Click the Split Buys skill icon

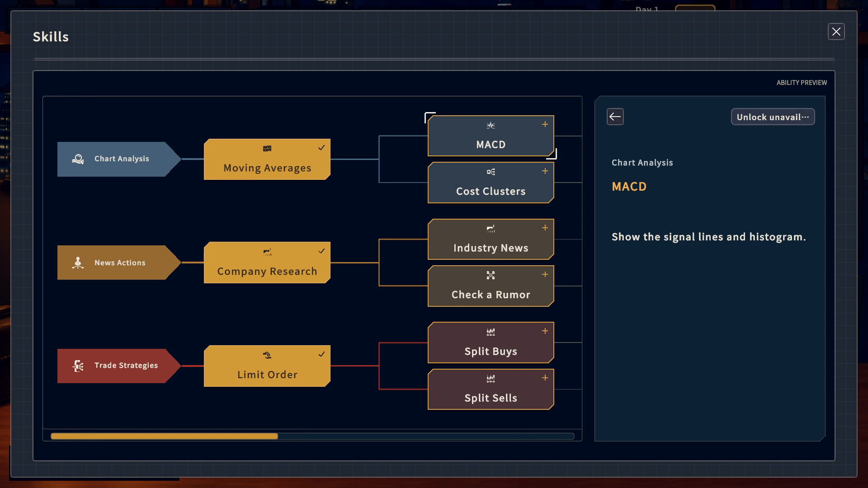tap(491, 332)
